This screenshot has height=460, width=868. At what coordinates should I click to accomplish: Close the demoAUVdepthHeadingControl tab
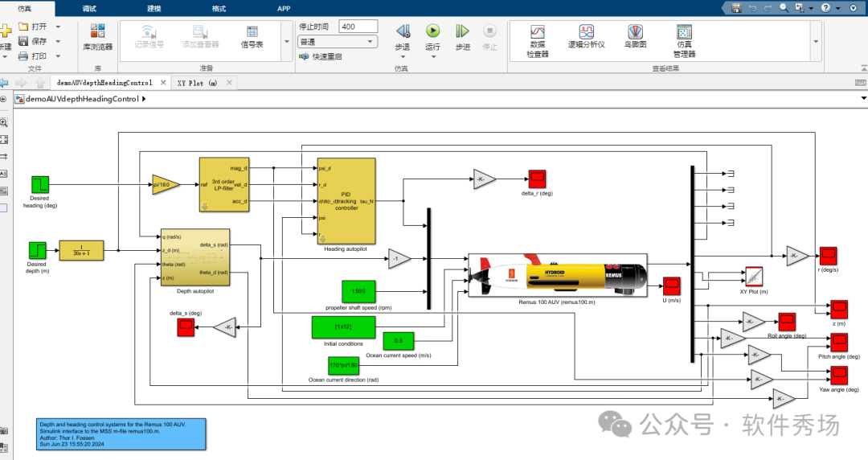point(163,83)
